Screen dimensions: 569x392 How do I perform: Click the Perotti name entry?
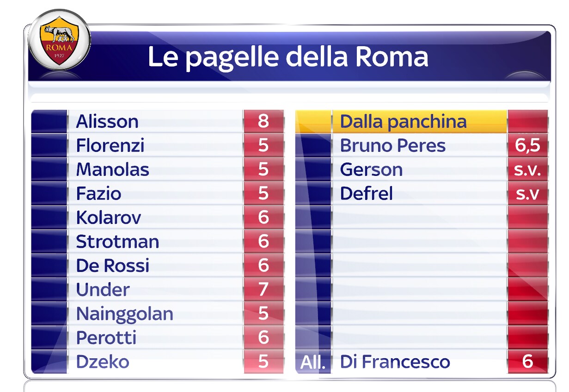(106, 338)
